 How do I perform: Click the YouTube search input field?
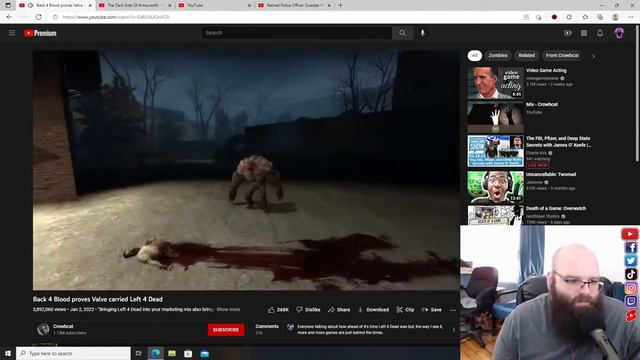tap(297, 33)
